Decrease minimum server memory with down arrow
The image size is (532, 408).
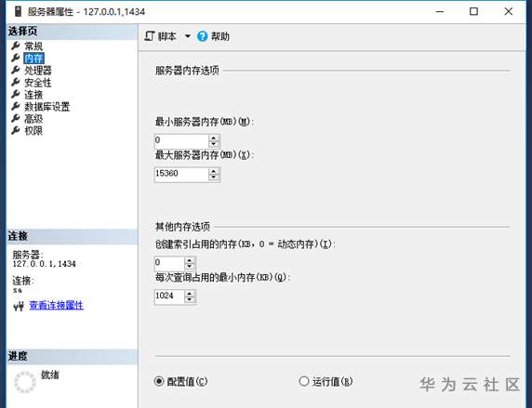point(214,144)
